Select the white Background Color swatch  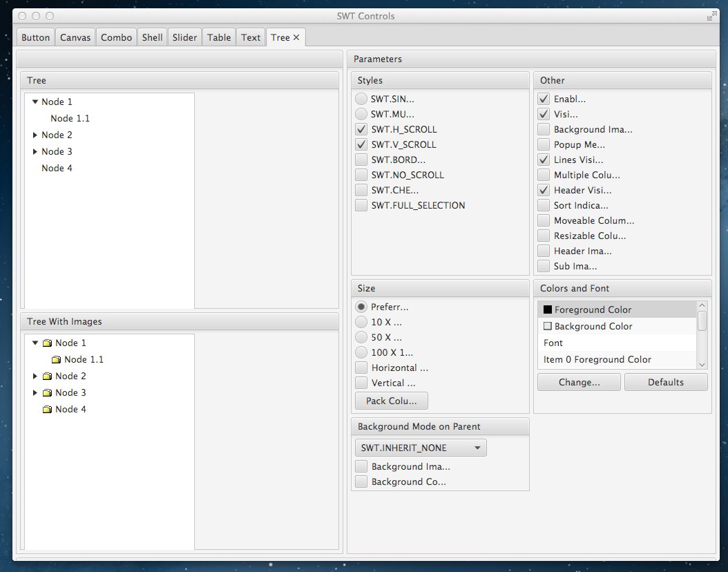pyautogui.click(x=548, y=327)
